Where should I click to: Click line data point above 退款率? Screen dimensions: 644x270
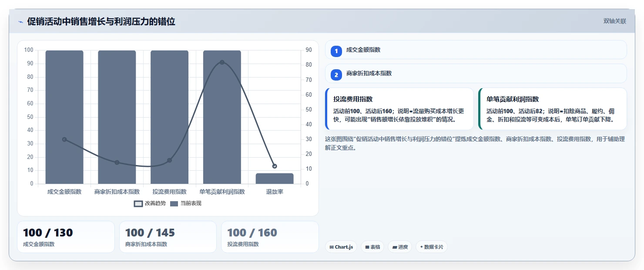click(275, 166)
